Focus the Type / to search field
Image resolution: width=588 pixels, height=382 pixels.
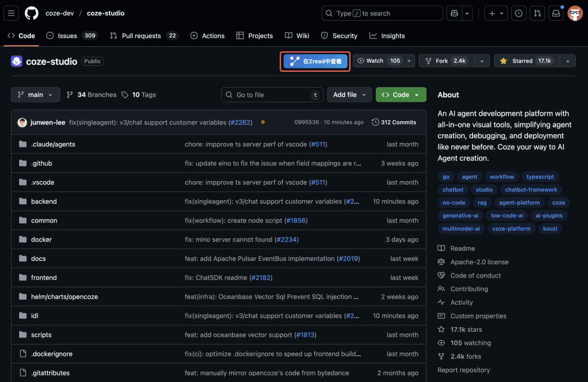coord(382,13)
